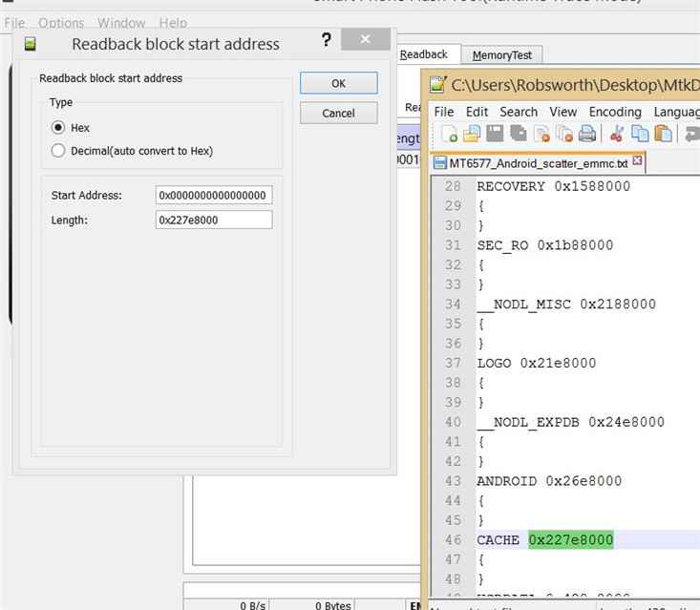This screenshot has width=700, height=610.
Task: Click the dialog help question mark
Action: click(327, 40)
